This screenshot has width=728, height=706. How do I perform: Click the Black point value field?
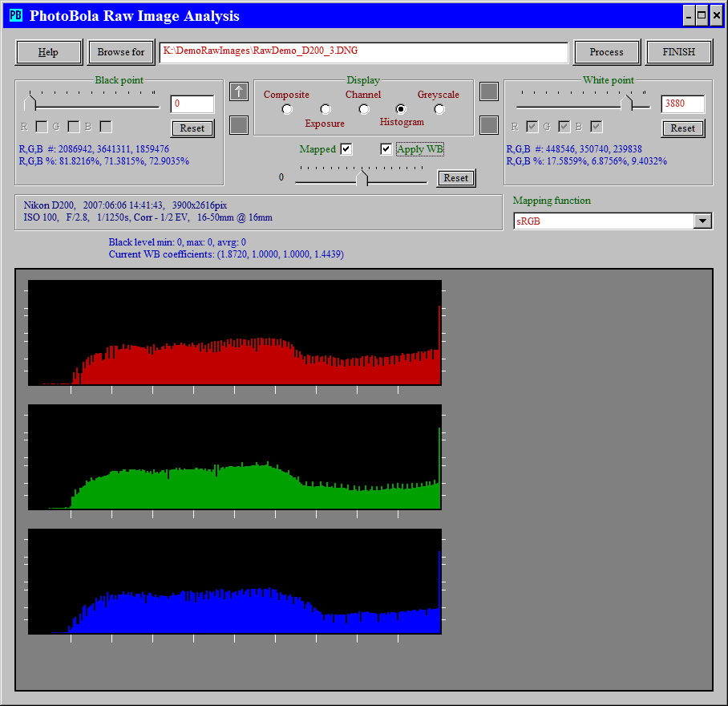(x=192, y=104)
